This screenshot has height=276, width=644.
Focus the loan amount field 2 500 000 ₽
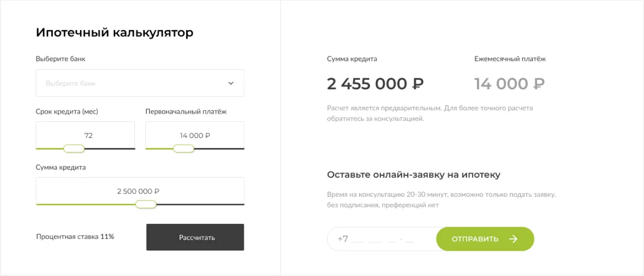(x=139, y=191)
